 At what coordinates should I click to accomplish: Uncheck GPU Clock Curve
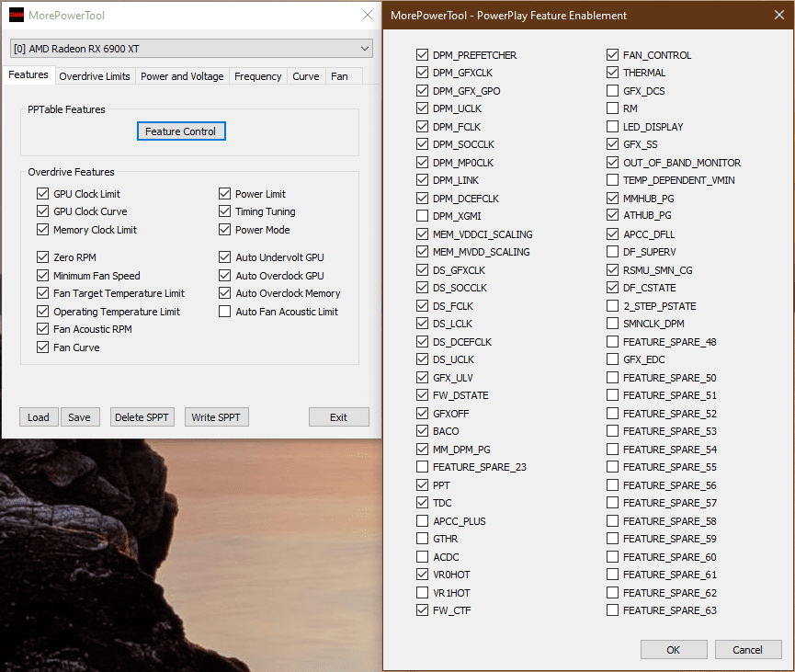click(42, 211)
